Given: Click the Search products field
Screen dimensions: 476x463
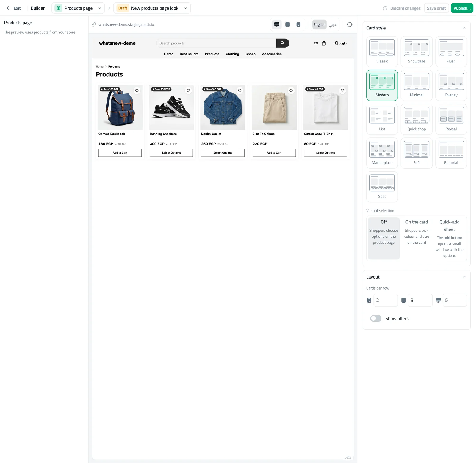Looking at the screenshot, I should pos(216,43).
